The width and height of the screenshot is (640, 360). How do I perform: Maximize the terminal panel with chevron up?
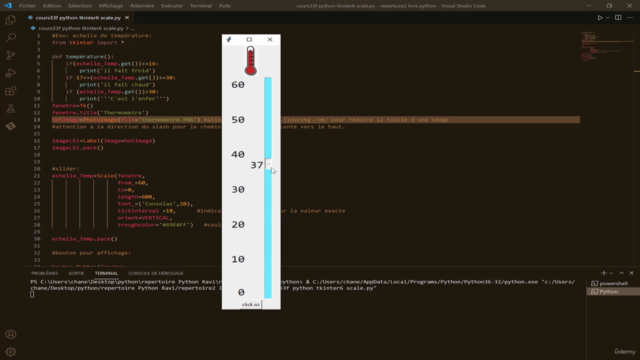[x=622, y=273]
